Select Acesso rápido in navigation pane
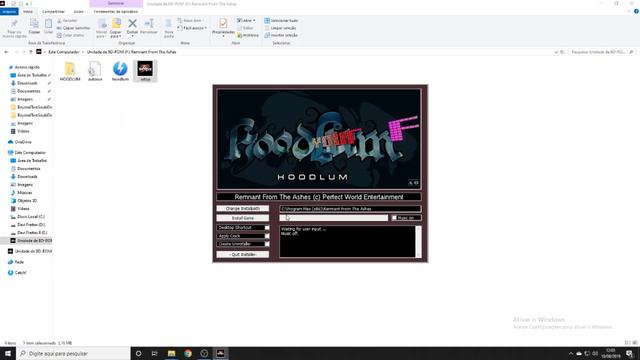The width and height of the screenshot is (640, 360). pyautogui.click(x=27, y=67)
